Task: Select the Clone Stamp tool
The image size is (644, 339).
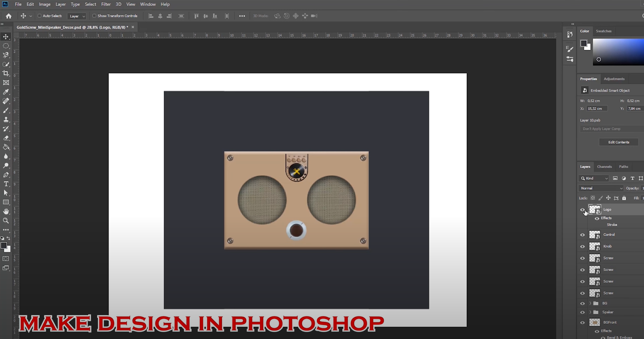Action: (x=6, y=120)
